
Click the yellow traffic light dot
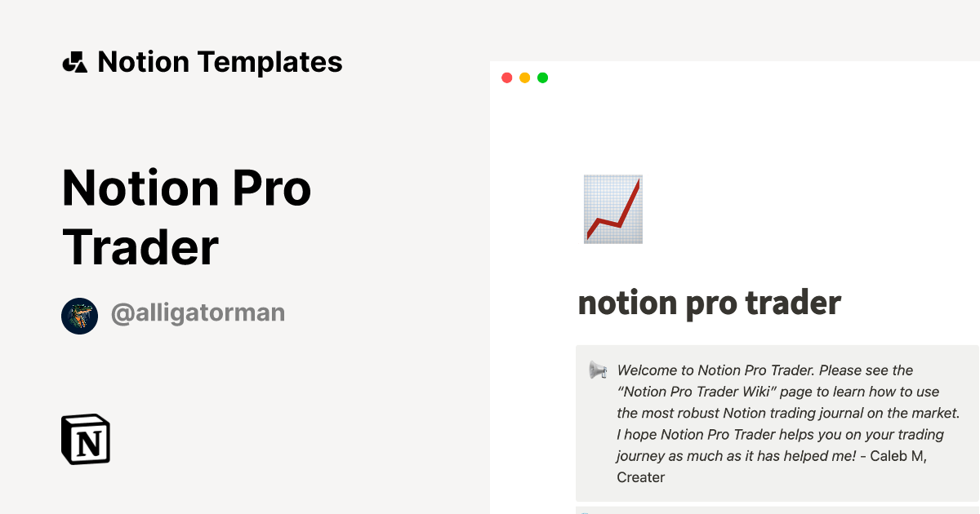(x=524, y=78)
